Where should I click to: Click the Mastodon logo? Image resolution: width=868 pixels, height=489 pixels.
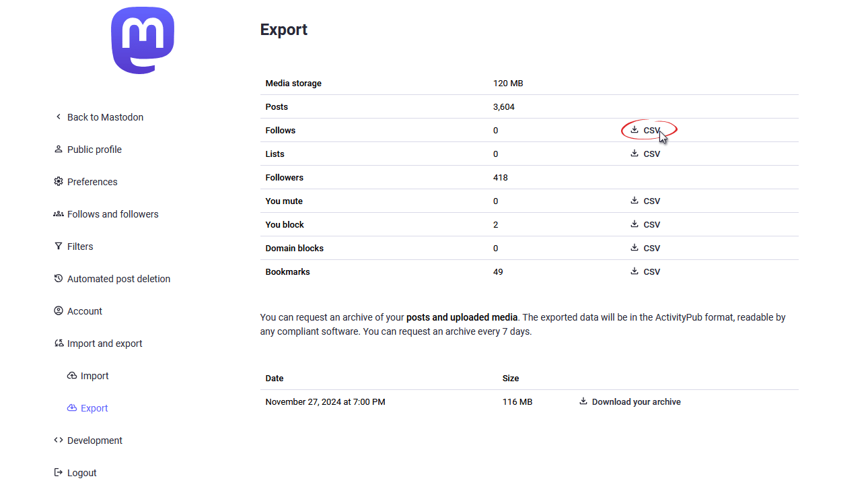[x=143, y=40]
